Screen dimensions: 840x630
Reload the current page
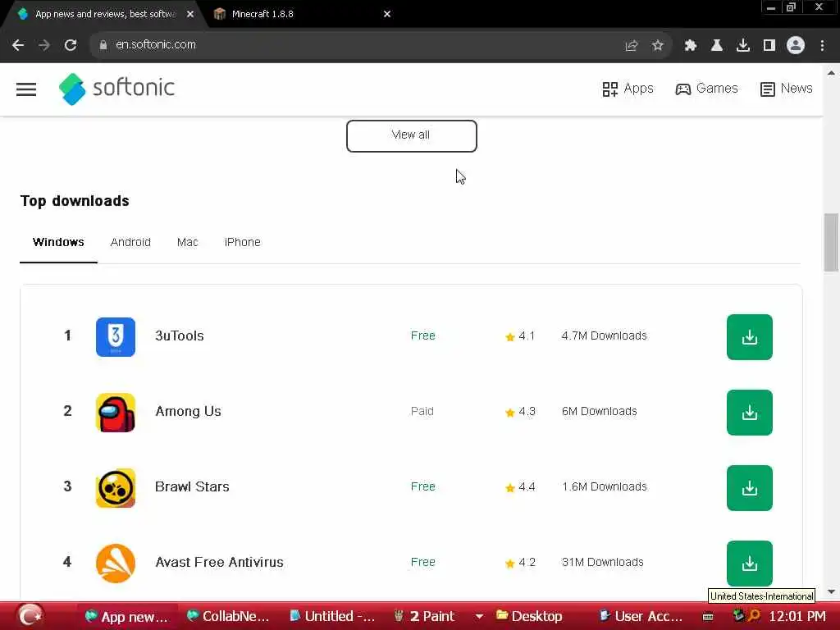(71, 45)
